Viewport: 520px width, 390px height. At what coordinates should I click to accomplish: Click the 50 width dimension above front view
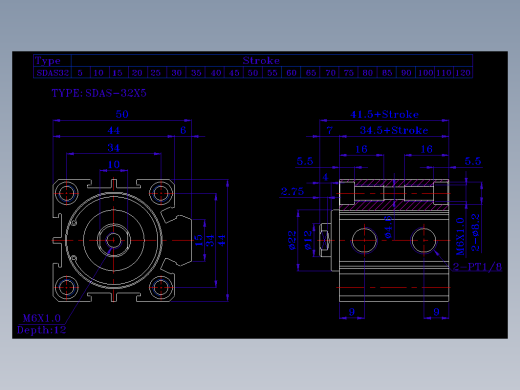122,114
